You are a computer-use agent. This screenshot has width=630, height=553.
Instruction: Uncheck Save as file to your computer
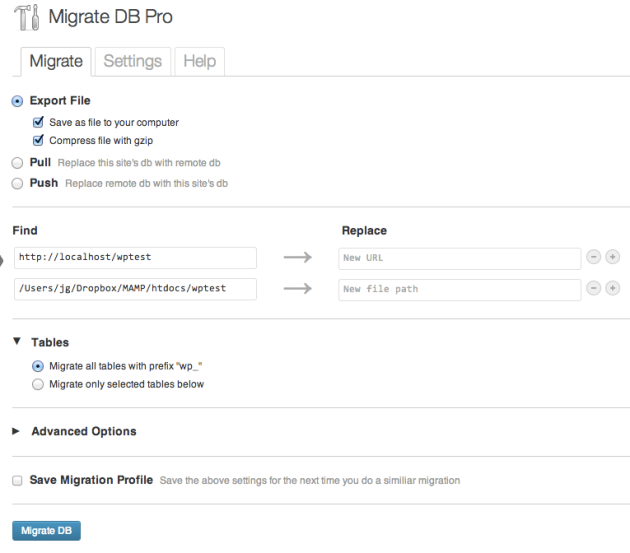point(38,122)
